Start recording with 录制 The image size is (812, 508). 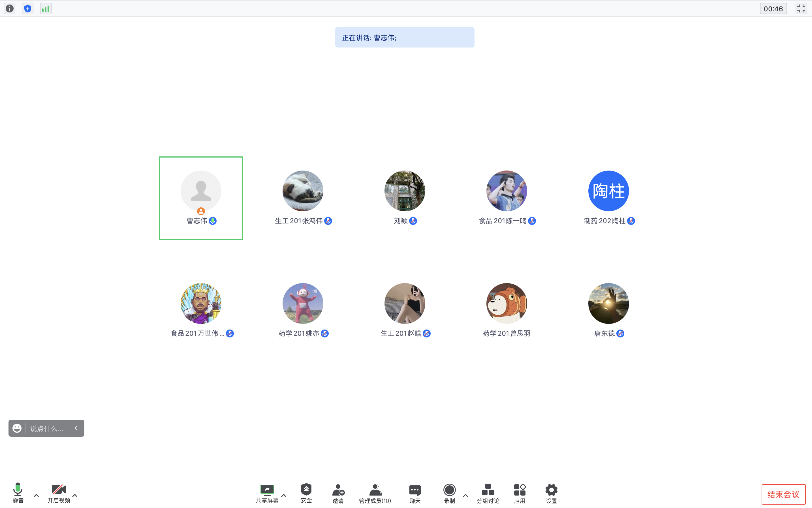450,493
